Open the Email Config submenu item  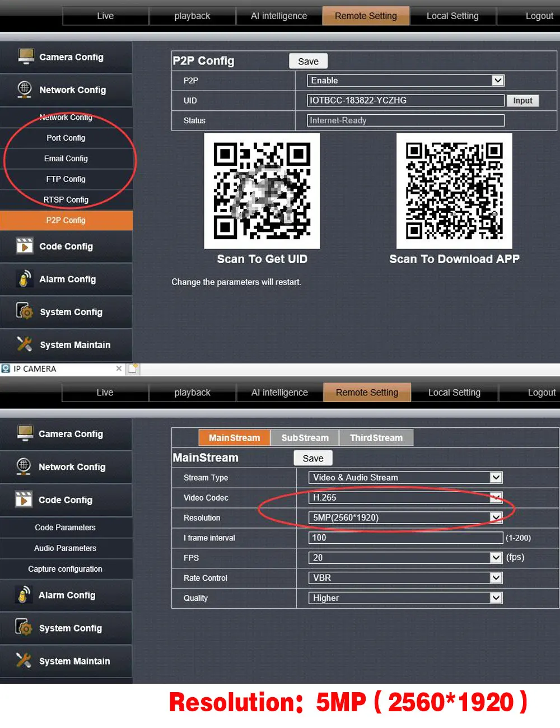(x=66, y=158)
